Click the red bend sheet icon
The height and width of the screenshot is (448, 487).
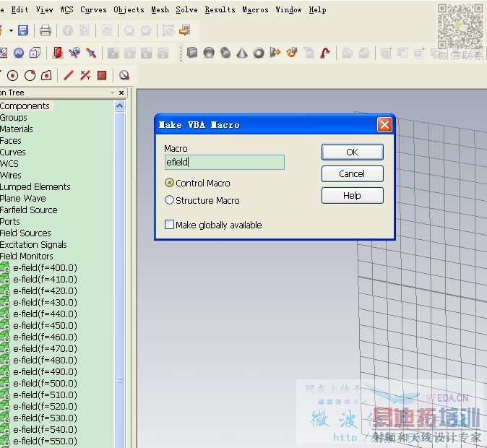point(325,53)
